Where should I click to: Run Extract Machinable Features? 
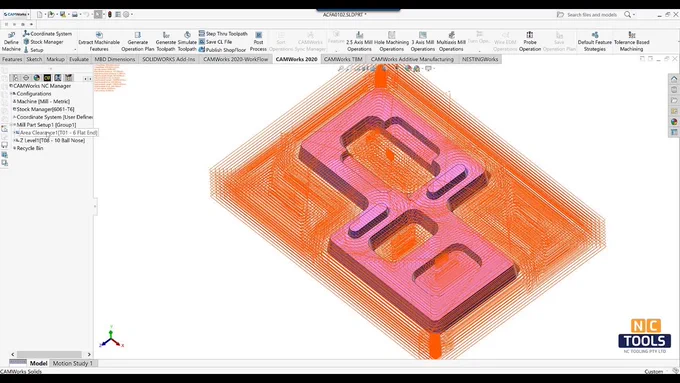click(99, 42)
